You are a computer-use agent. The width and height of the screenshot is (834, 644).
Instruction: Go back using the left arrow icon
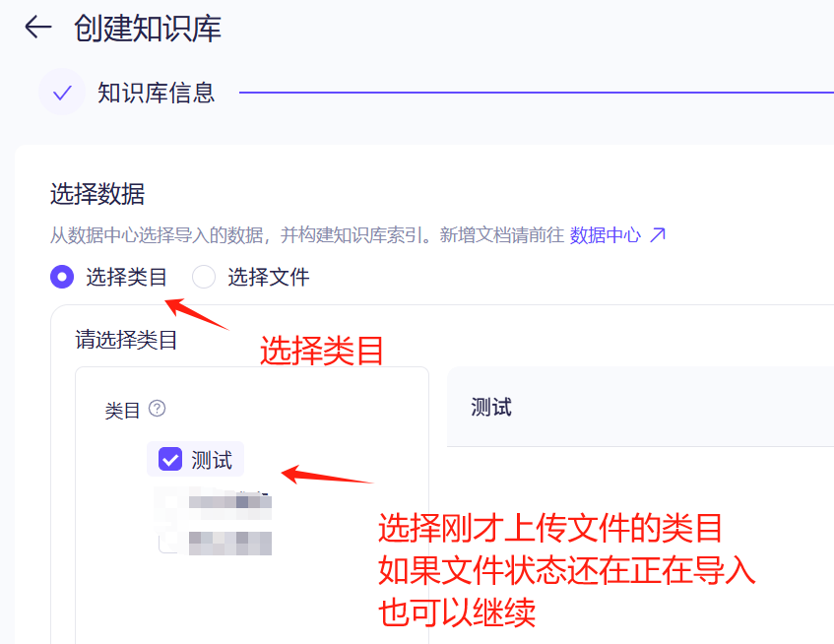(x=37, y=28)
